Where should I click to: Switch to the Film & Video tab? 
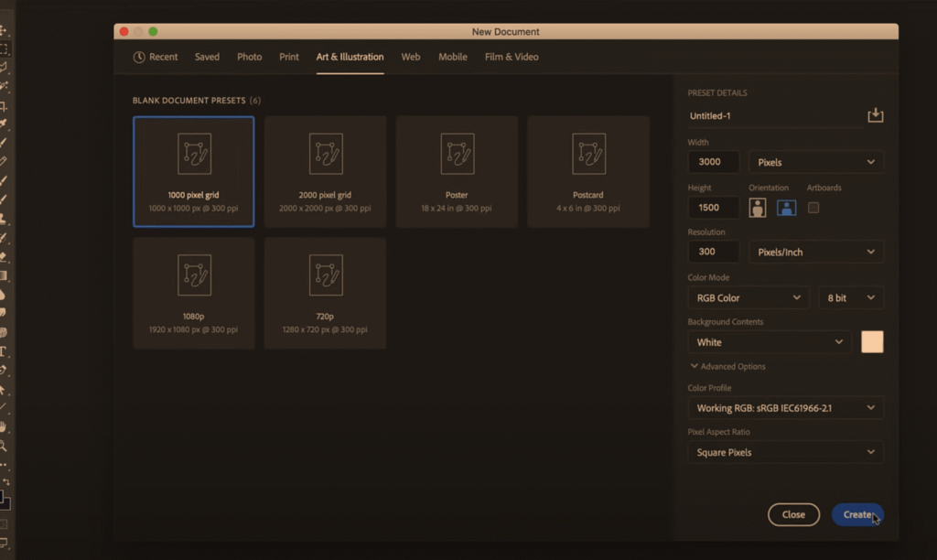[x=511, y=57]
